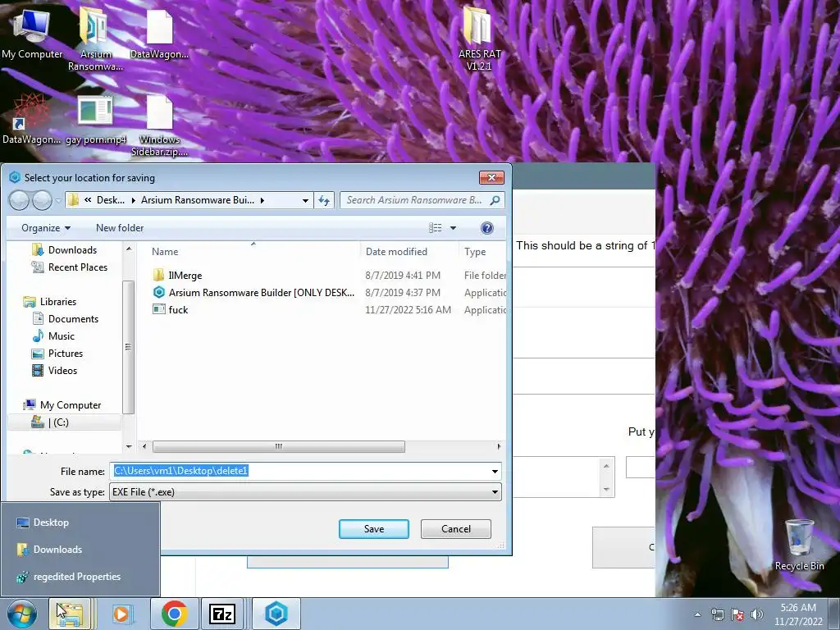840x630 pixels.
Task: Open the Recycle Bin on desktop
Action: click(799, 545)
